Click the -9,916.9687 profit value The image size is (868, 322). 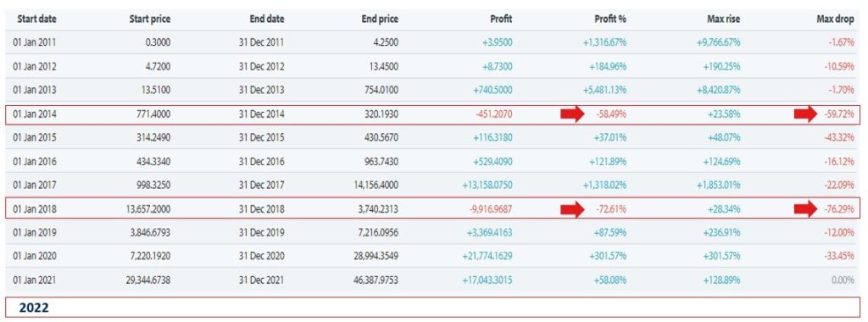487,209
